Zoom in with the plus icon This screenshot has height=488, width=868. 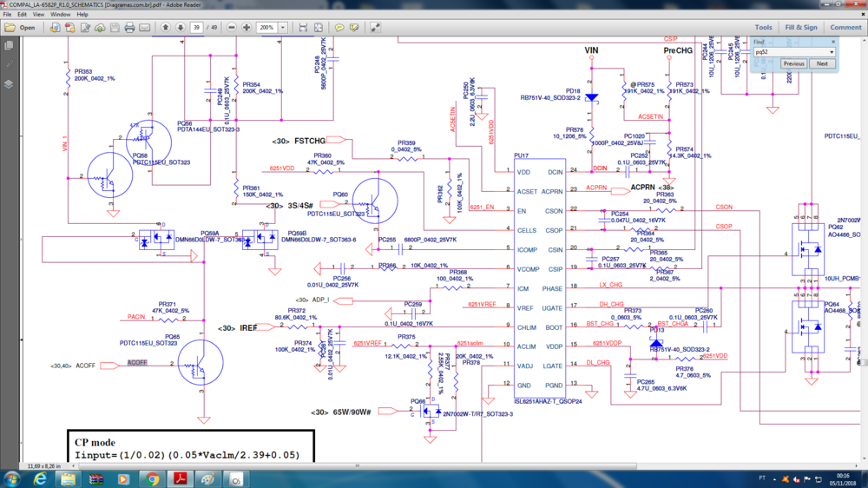click(247, 27)
